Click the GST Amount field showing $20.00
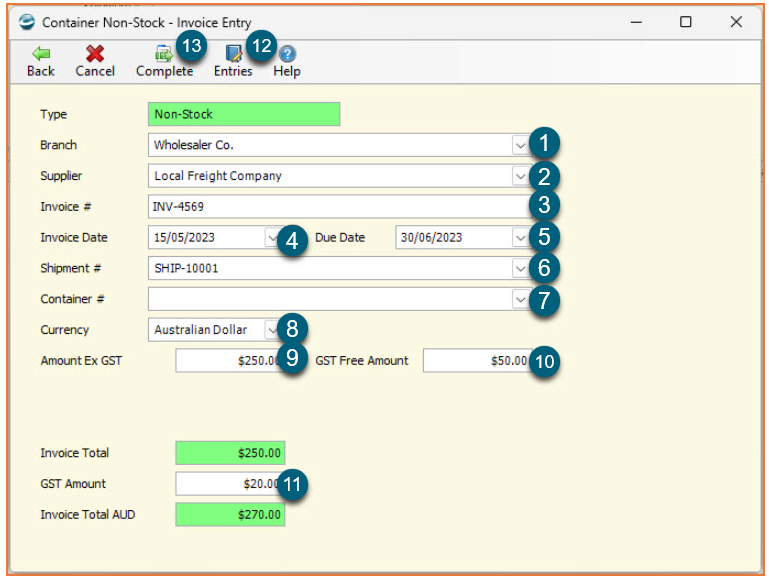The width and height of the screenshot is (769, 578). point(230,484)
